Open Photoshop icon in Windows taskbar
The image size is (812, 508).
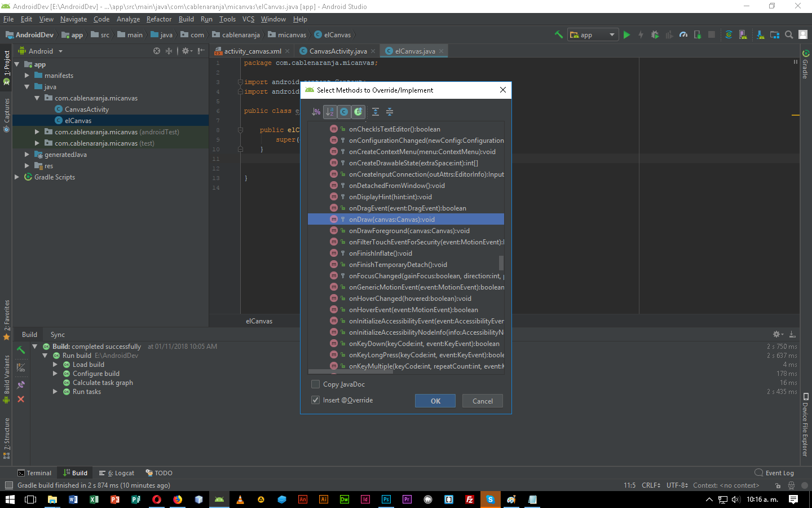(x=386, y=500)
